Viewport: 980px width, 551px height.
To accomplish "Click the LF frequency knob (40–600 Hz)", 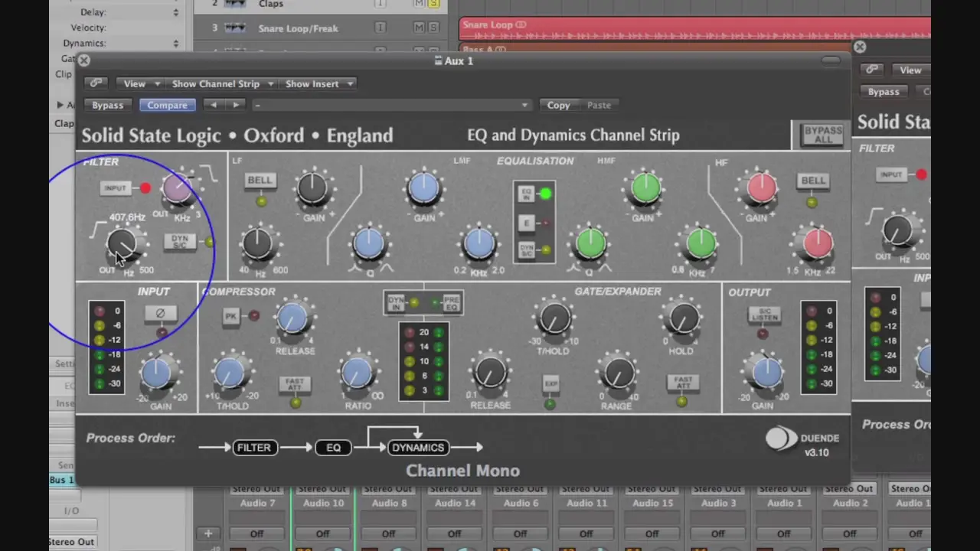I will [258, 244].
